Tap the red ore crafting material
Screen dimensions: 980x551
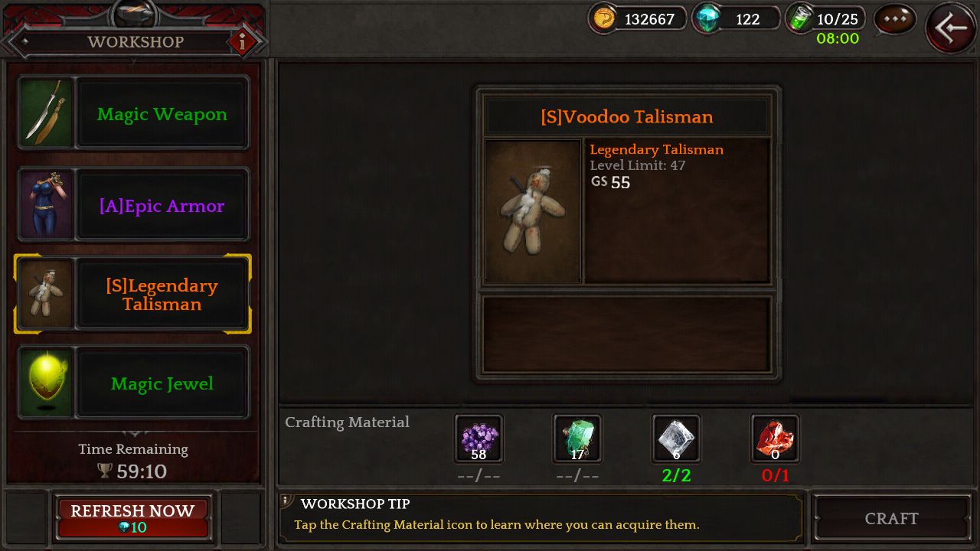[775, 439]
